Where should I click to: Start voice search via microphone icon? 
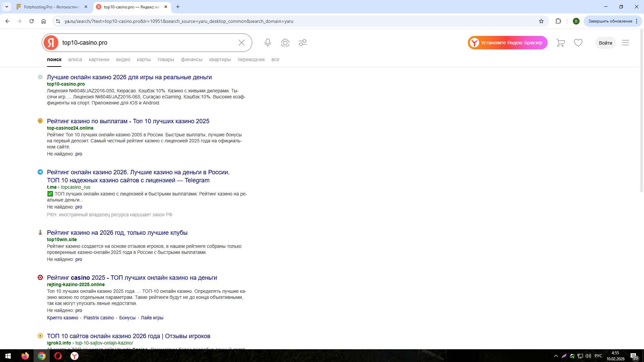(x=268, y=43)
